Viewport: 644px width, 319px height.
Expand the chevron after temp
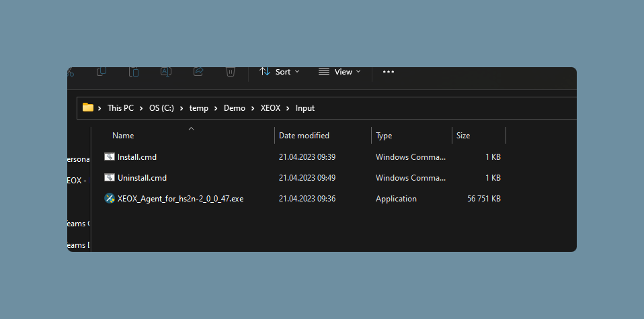click(216, 108)
